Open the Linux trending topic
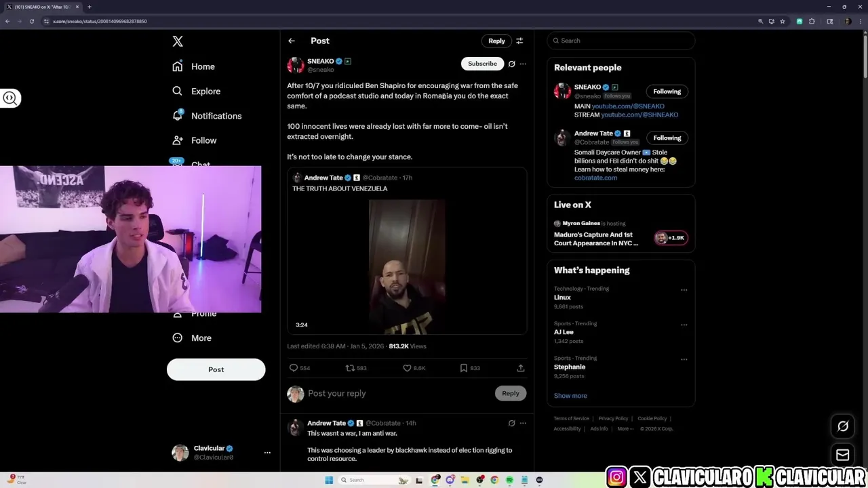This screenshot has width=868, height=488. click(562, 298)
